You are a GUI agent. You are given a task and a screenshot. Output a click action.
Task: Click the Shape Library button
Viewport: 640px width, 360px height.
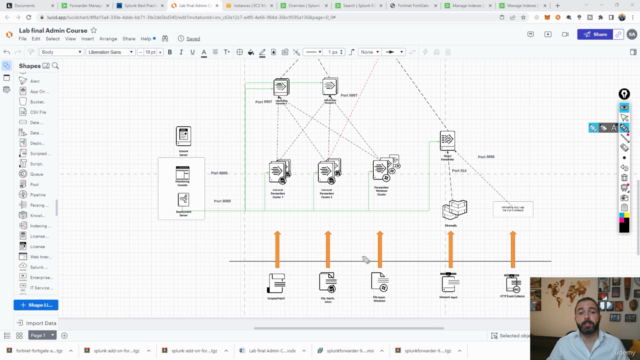[36, 305]
